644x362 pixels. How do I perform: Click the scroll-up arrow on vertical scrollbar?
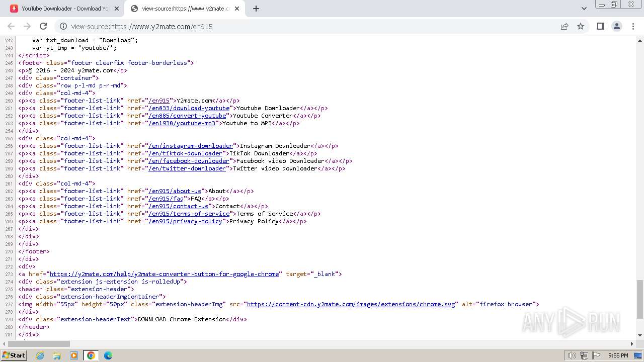click(x=639, y=40)
